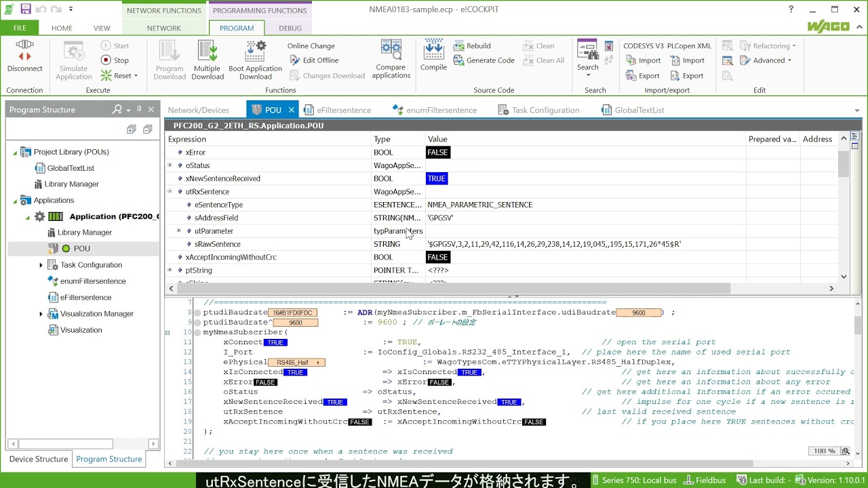
Task: Click the zoom magnifier icon beside 100 %
Action: pyautogui.click(x=846, y=451)
